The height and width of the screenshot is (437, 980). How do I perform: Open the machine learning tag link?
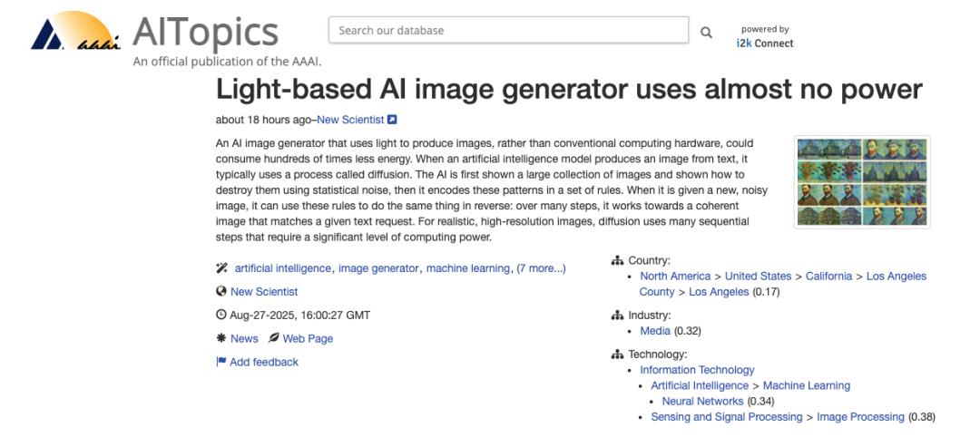(468, 268)
